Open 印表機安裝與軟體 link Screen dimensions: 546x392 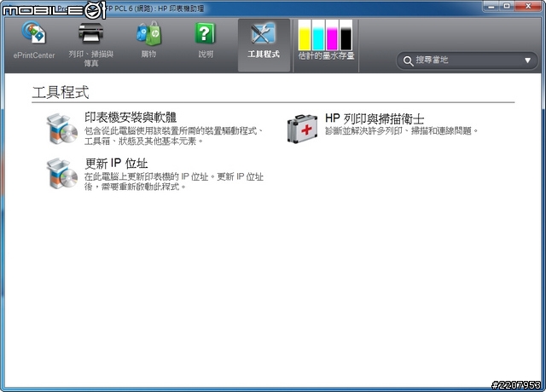tap(131, 118)
